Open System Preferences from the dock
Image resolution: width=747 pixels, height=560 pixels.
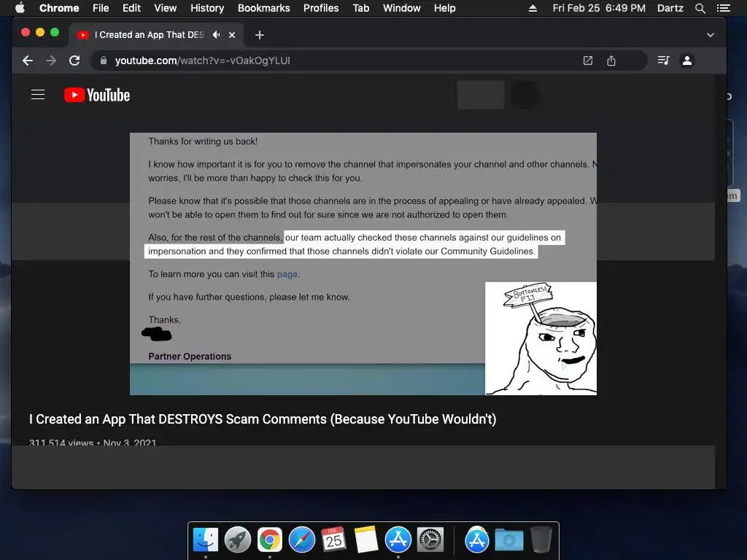(430, 540)
